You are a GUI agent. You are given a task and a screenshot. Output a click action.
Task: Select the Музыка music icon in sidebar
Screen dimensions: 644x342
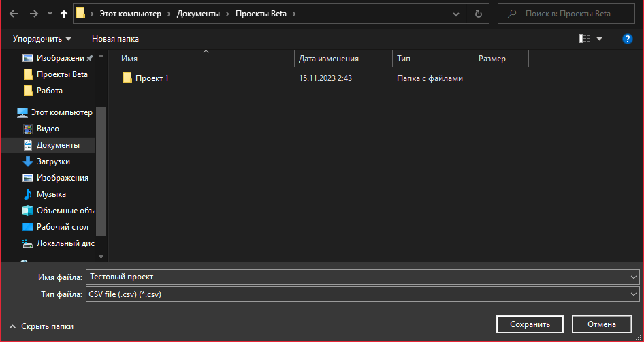coord(28,194)
